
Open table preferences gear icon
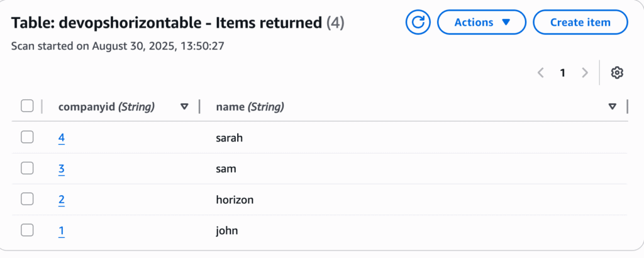(x=617, y=73)
